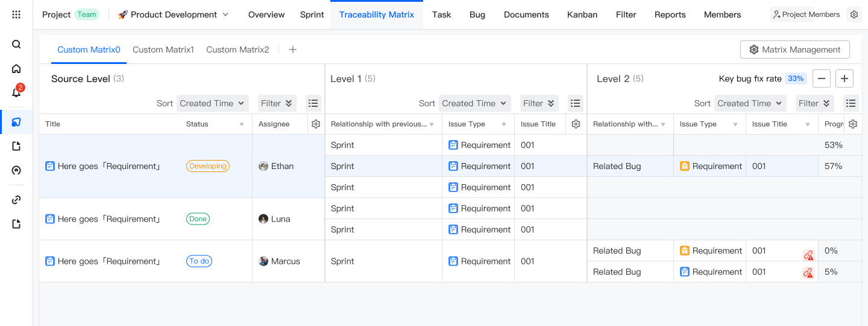
Task: Expand the Level 2 Filter
Action: point(814,103)
